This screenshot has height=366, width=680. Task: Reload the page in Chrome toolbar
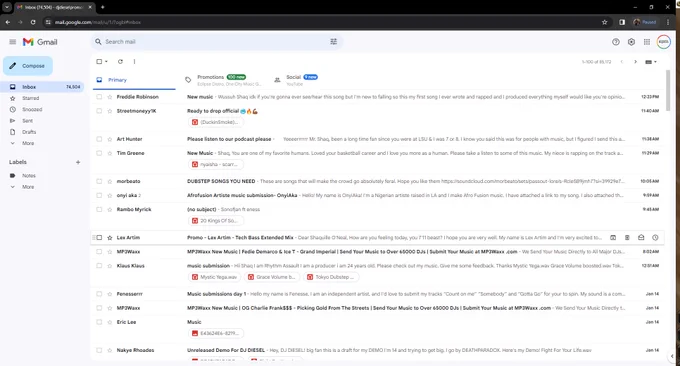(x=33, y=22)
